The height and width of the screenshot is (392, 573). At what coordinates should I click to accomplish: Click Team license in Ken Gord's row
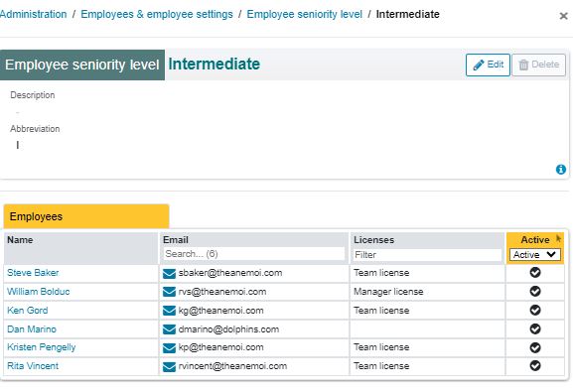[381, 311]
